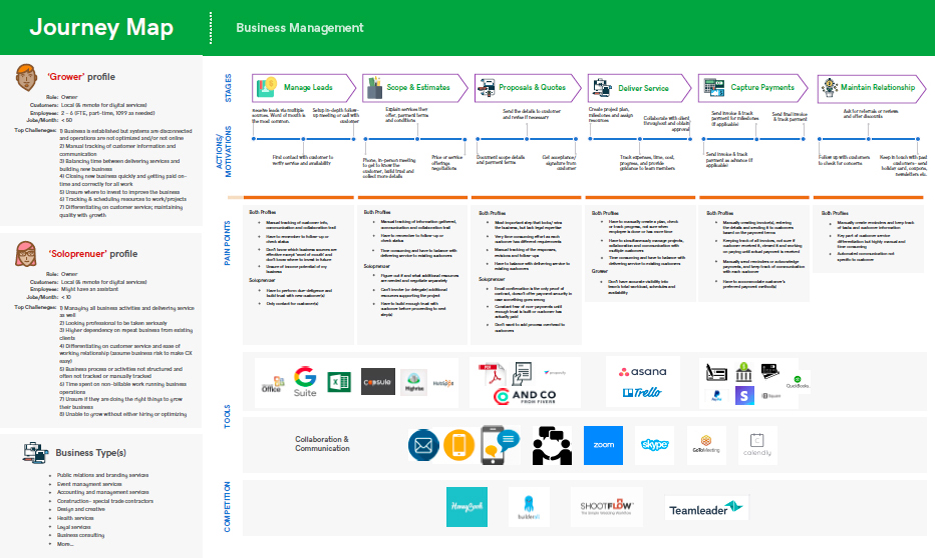Click the AND CO from Fiverr logo

click(x=525, y=396)
